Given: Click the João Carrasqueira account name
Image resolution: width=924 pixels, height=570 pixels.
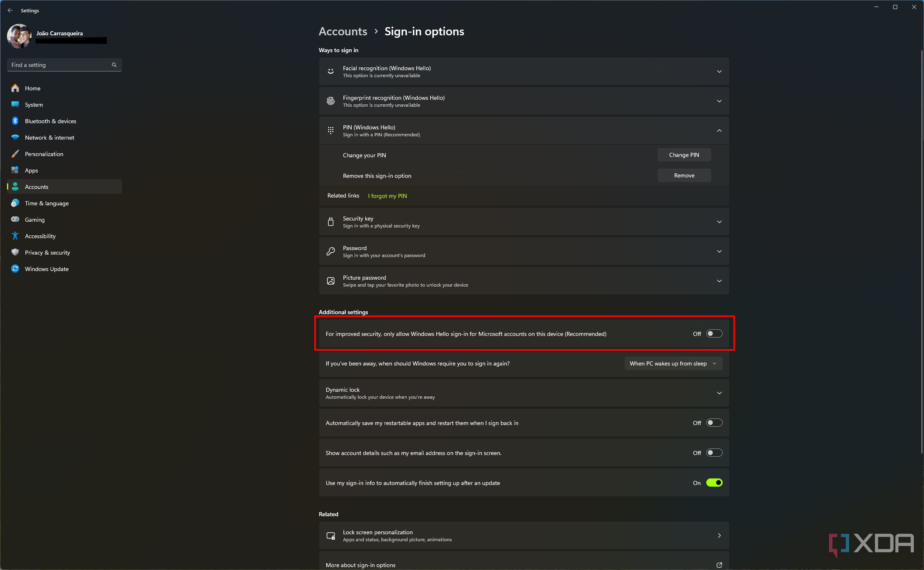Looking at the screenshot, I should pos(60,33).
